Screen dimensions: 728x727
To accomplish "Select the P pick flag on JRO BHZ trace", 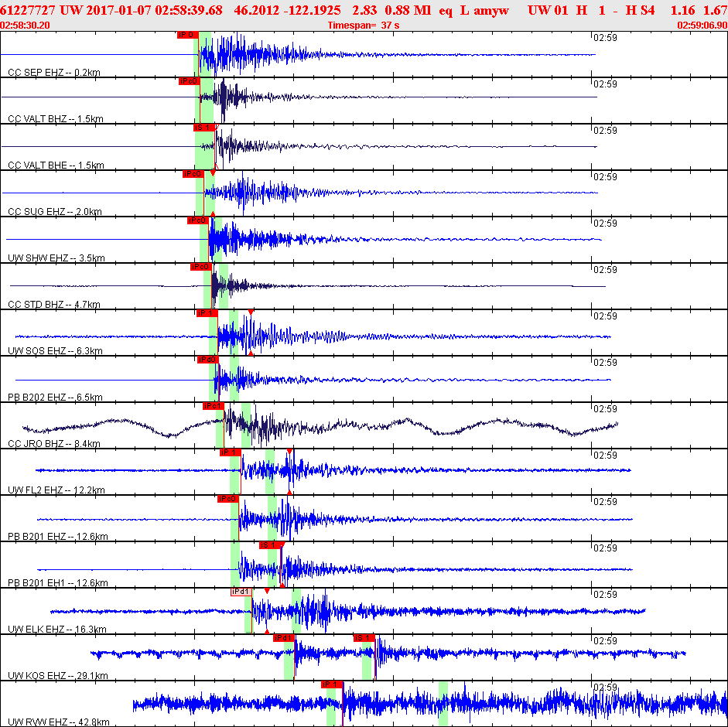I will 213,406.
